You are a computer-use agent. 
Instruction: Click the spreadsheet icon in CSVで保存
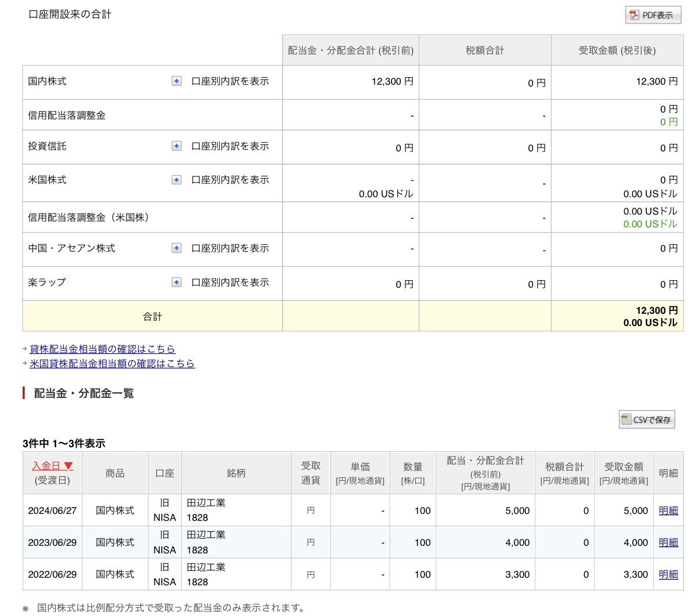tap(626, 419)
